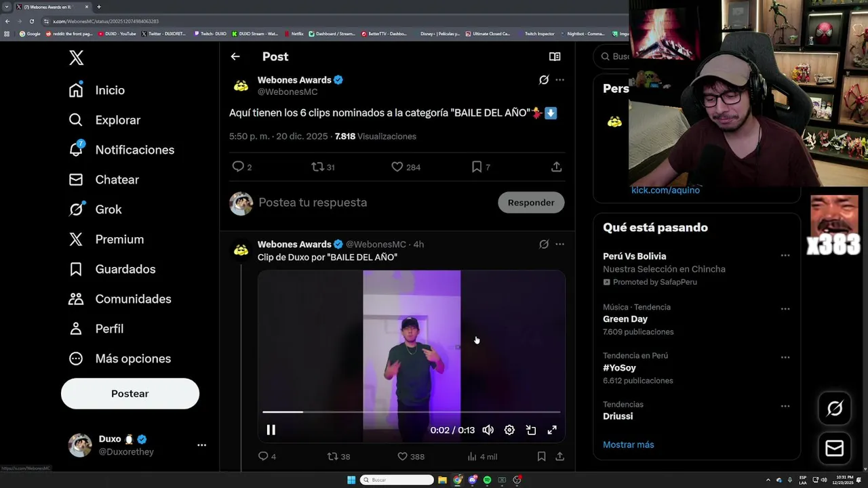The image size is (868, 488).
Task: Click the @WebonesMC handle in reply
Action: [376, 244]
